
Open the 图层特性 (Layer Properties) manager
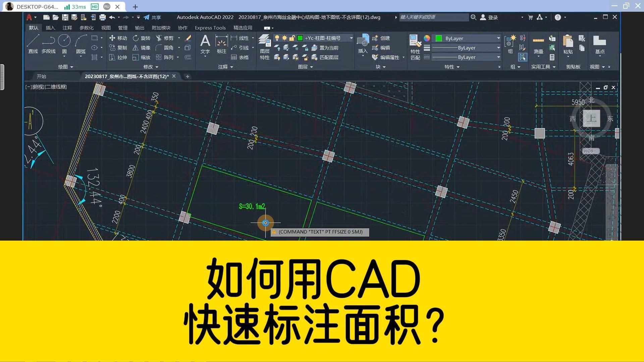[x=265, y=47]
